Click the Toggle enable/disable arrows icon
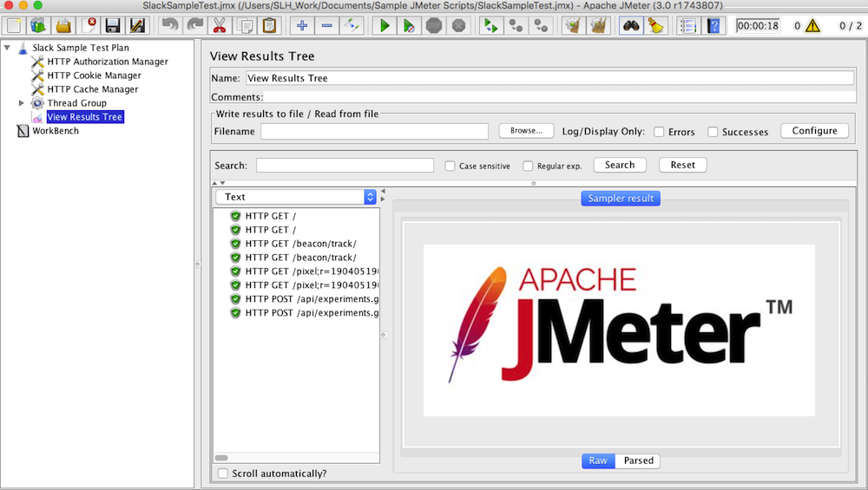Image resolution: width=868 pixels, height=490 pixels. coord(352,25)
